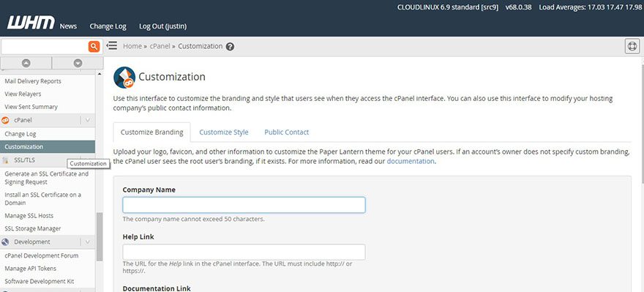
Task: Click the cPanel section header label
Action: [x=23, y=120]
